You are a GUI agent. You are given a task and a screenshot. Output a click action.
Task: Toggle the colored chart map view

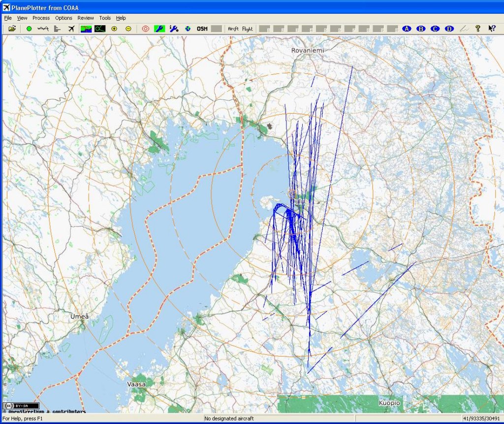point(86,29)
